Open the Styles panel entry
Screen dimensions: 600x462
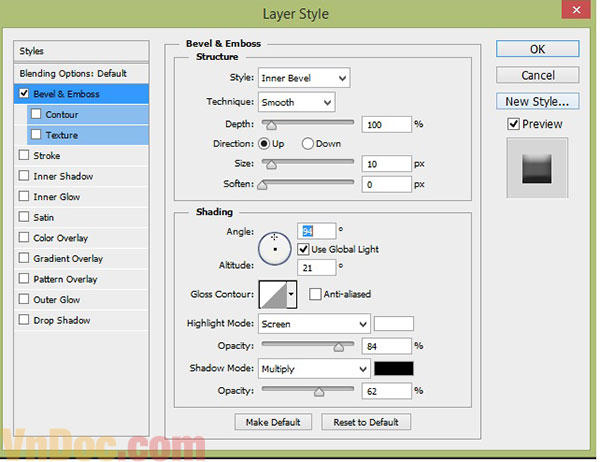pos(81,51)
